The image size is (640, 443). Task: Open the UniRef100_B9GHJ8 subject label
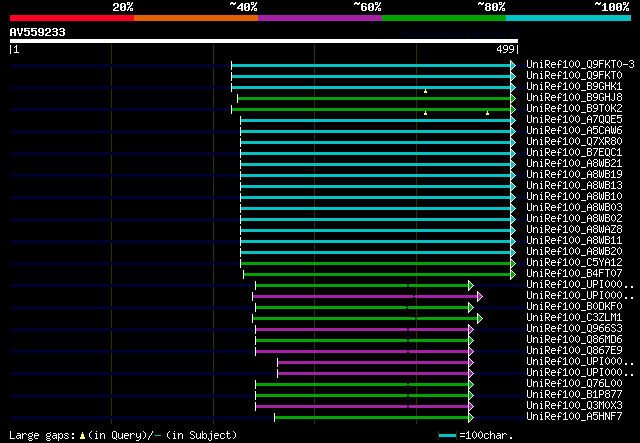pyautogui.click(x=574, y=98)
